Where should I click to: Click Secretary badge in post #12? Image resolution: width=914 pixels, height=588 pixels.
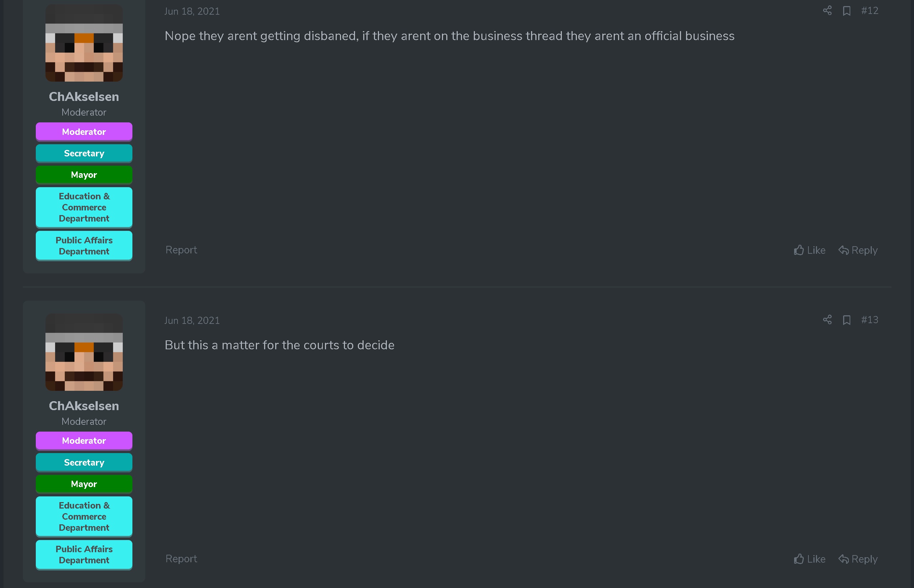(84, 153)
